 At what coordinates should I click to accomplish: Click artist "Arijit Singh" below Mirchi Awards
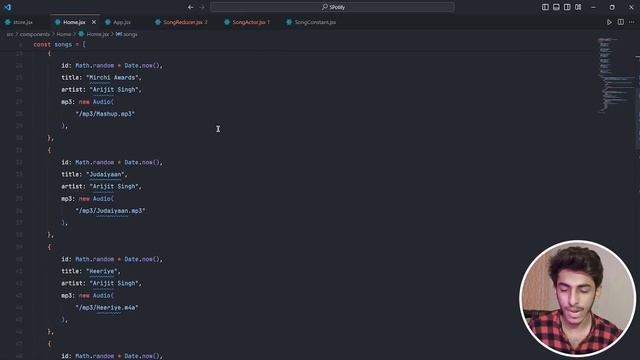click(x=114, y=89)
